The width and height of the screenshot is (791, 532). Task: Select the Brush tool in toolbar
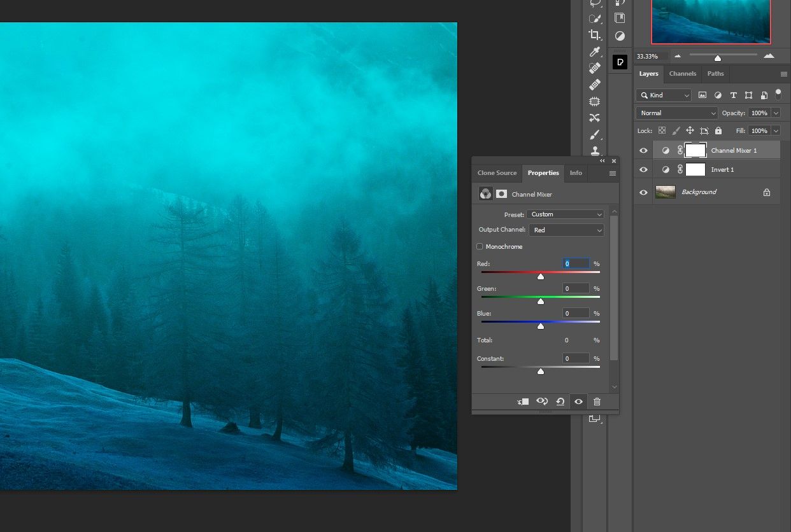point(594,134)
